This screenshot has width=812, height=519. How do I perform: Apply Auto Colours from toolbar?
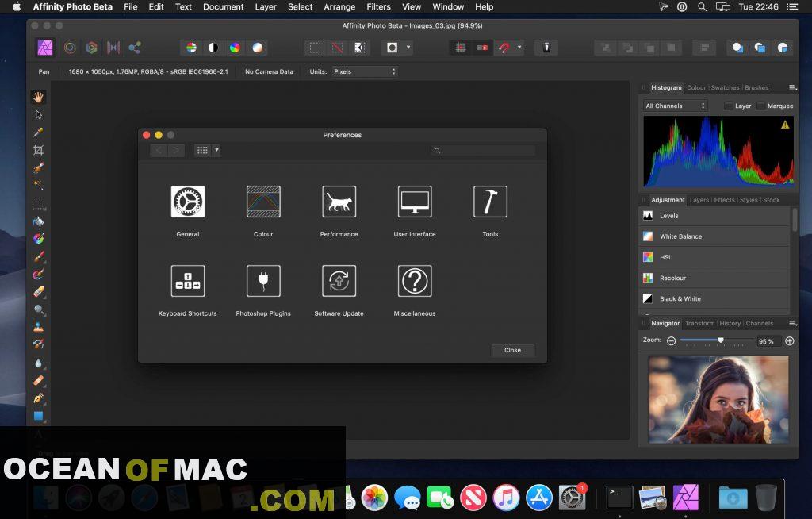pyautogui.click(x=235, y=48)
